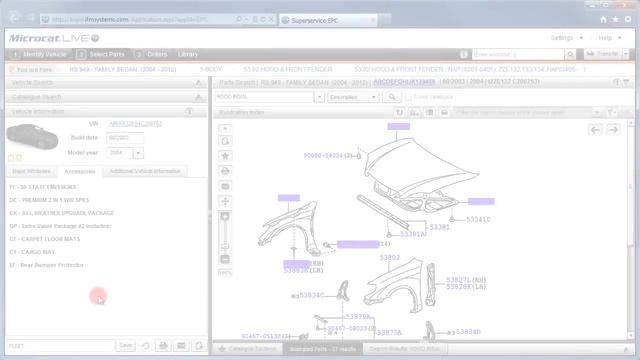Open the Catalogue Sections bottom tab

coord(248,349)
